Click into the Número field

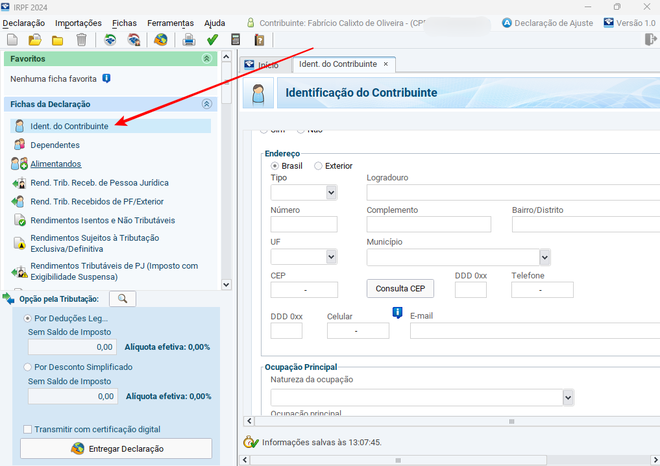[x=304, y=224]
